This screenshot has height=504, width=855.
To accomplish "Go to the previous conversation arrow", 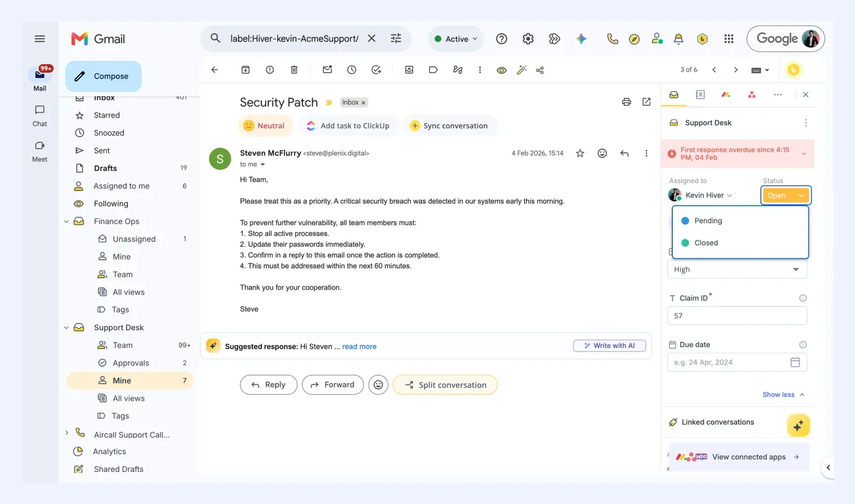I will tap(714, 69).
